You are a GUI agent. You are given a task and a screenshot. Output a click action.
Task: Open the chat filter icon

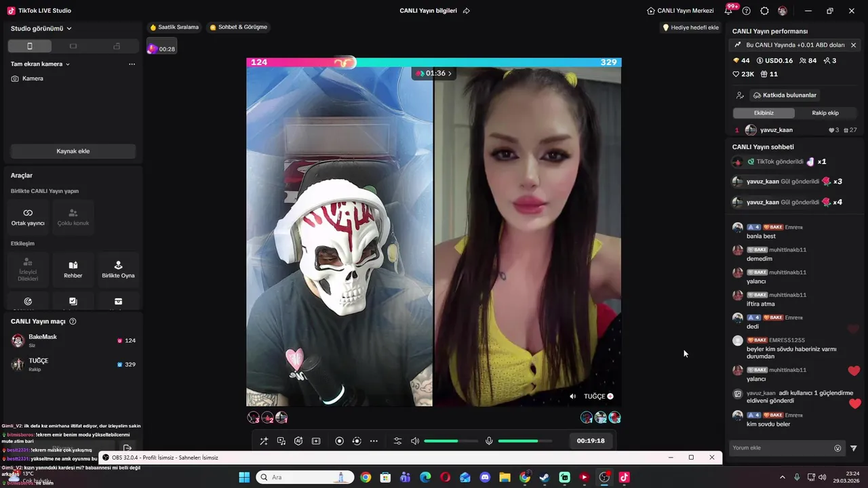(x=854, y=448)
